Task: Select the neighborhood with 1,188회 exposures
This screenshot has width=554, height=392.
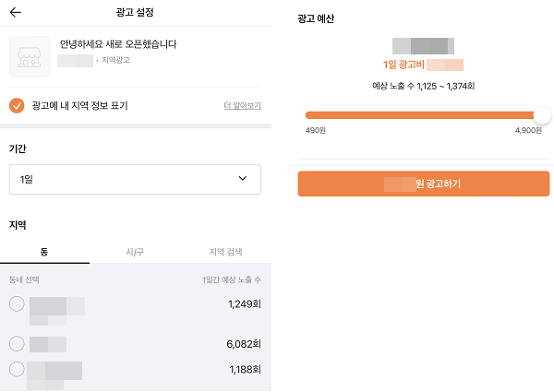Action: click(x=17, y=370)
